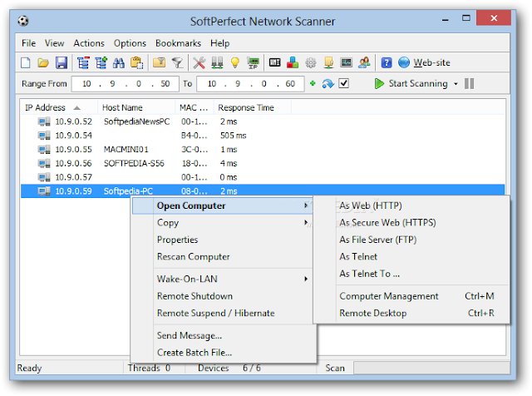Open the View menu
Viewport: 532px width, 396px height.
(x=54, y=43)
